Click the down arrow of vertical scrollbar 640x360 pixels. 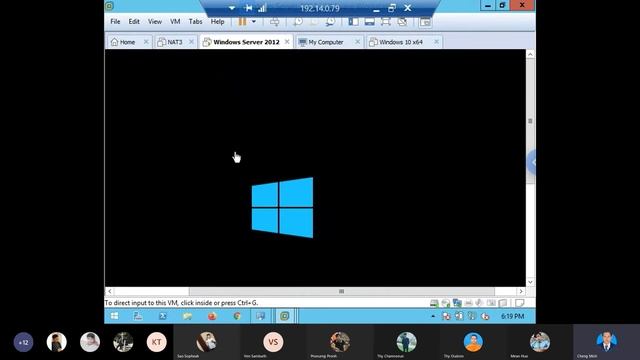[530, 282]
